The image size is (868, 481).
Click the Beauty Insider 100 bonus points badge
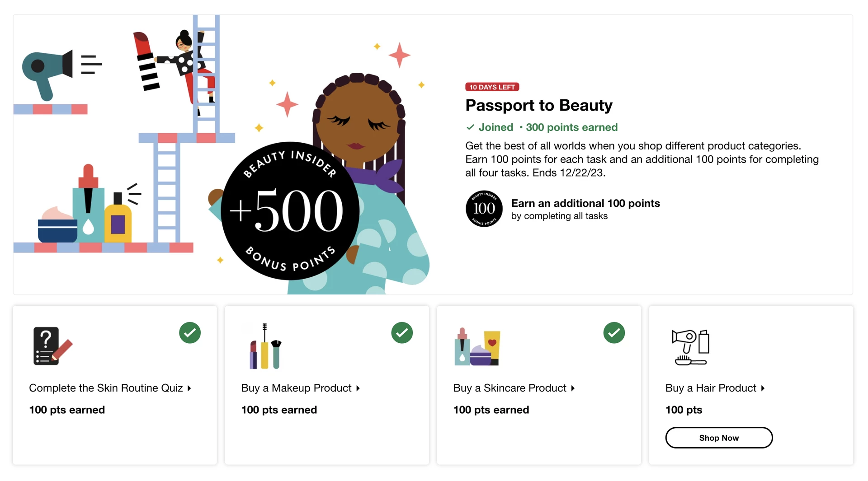click(484, 209)
